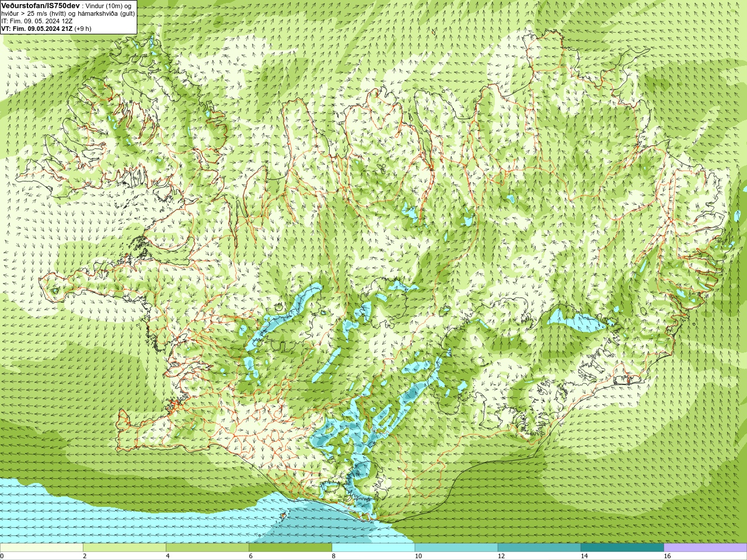Click the legend label '16'
Viewport: 747px width, 560px height.
coord(668,556)
